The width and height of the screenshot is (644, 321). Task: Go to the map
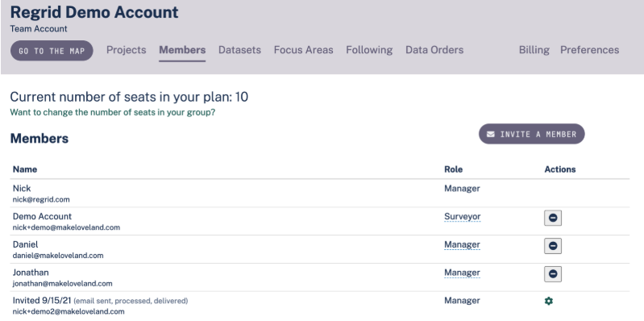click(x=52, y=51)
